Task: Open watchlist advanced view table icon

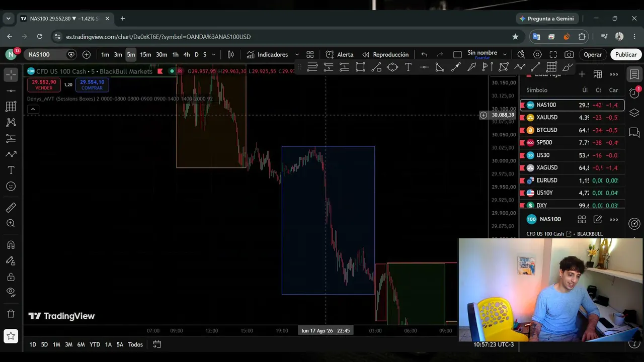Action: click(x=598, y=74)
